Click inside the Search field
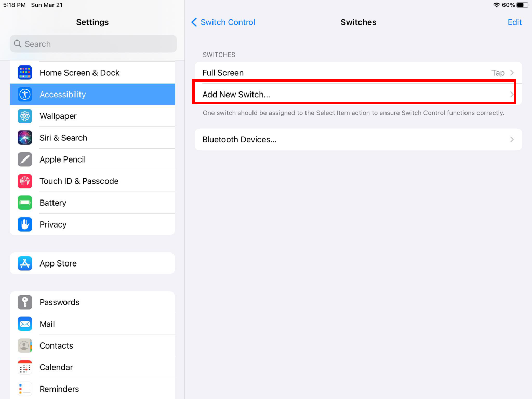 pyautogui.click(x=92, y=44)
